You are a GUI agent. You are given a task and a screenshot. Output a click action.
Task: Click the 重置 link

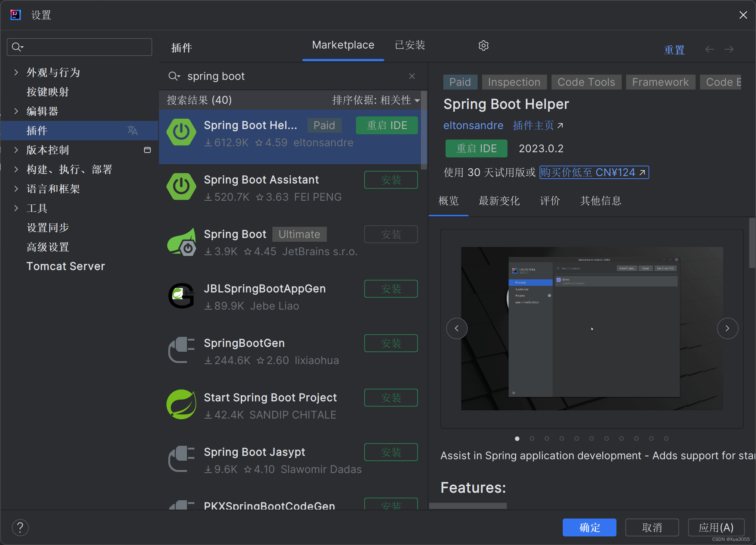coord(674,50)
